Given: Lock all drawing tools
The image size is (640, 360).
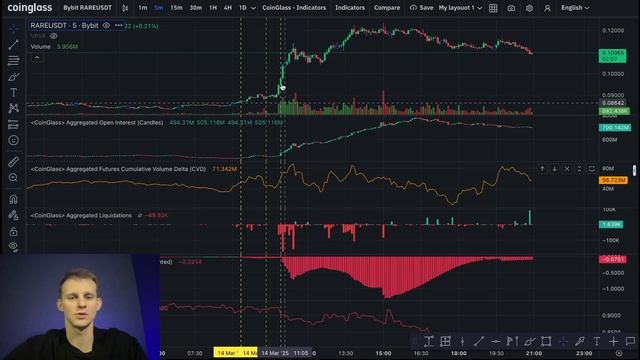Looking at the screenshot, I should coord(13,231).
